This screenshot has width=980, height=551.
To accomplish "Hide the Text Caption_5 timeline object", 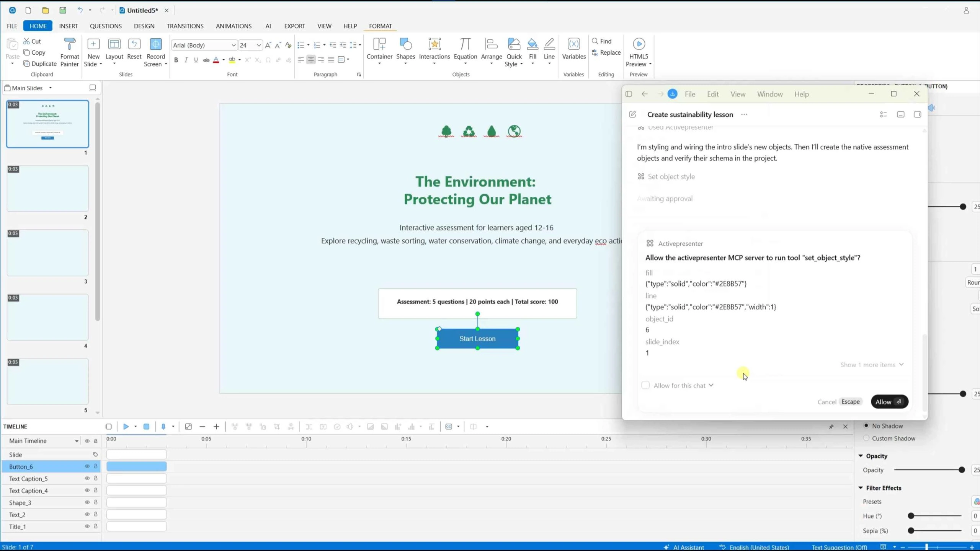I will (x=87, y=478).
